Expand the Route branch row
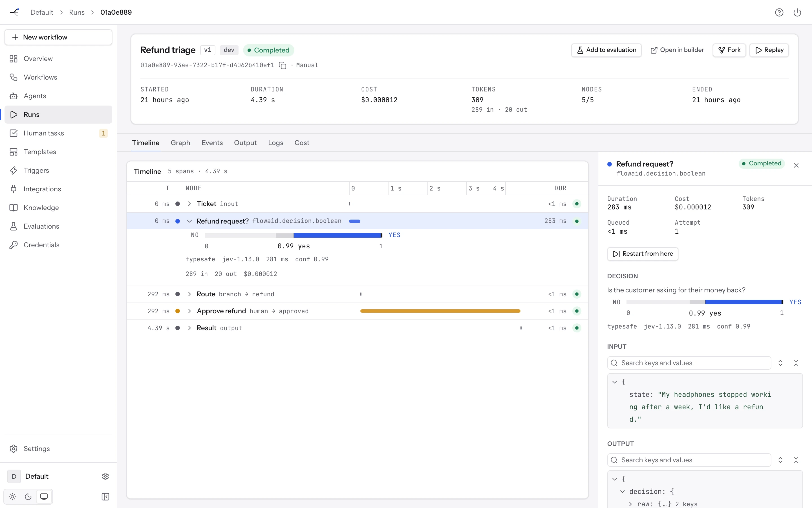Screen dimensions: 812x508 click(189, 294)
